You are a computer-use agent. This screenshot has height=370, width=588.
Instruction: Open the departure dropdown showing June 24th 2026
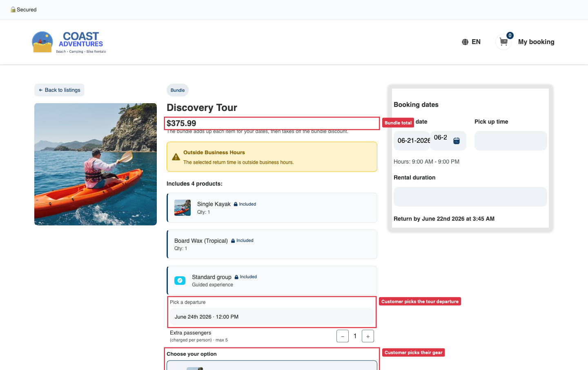pyautogui.click(x=272, y=317)
